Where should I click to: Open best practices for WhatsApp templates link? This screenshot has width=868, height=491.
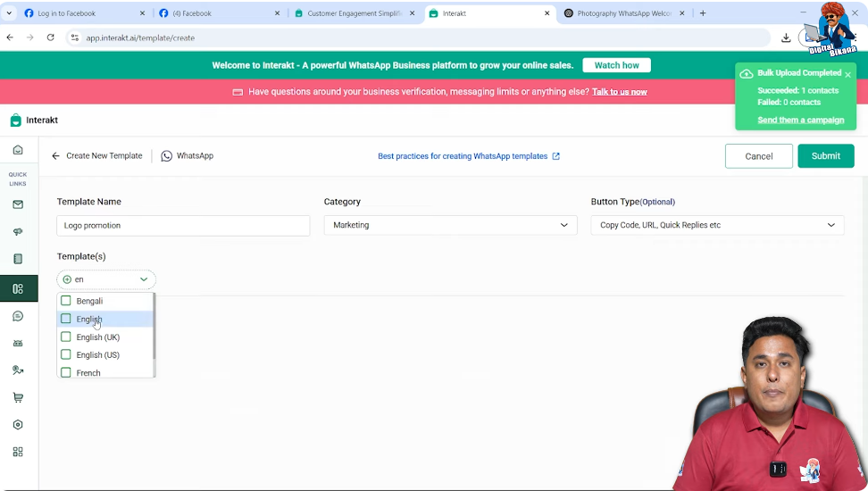[463, 156]
